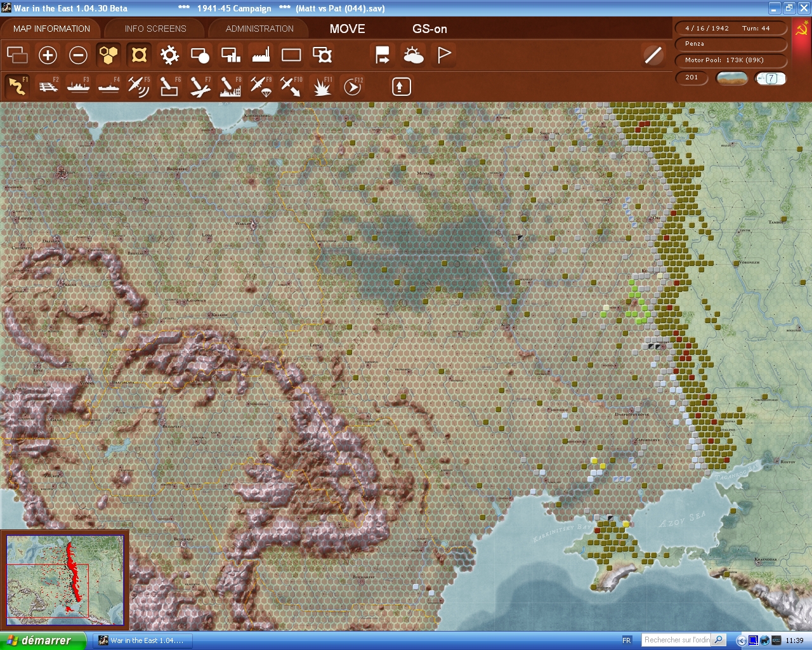812x650 pixels.
Task: Click the Soviet hammer and sickle flag
Action: pos(801,29)
